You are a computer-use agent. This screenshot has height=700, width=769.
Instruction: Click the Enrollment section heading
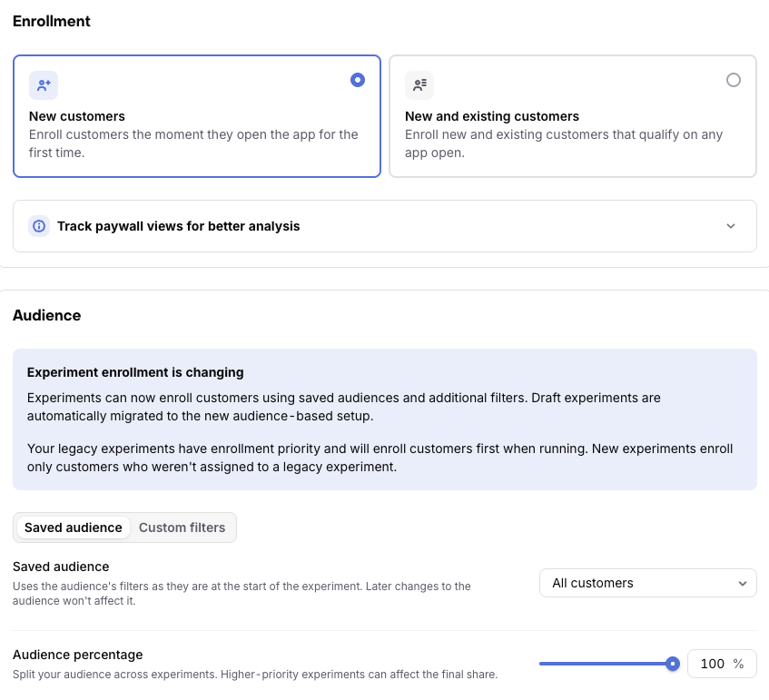coord(52,21)
